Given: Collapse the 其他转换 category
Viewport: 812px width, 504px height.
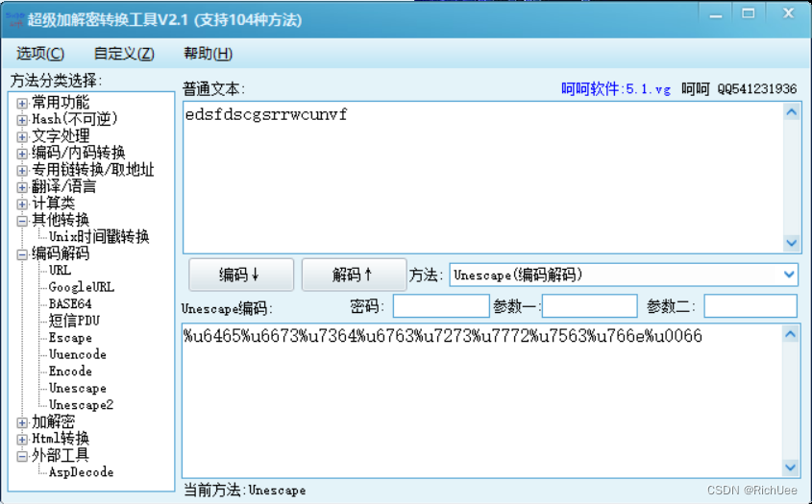Looking at the screenshot, I should pyautogui.click(x=22, y=221).
